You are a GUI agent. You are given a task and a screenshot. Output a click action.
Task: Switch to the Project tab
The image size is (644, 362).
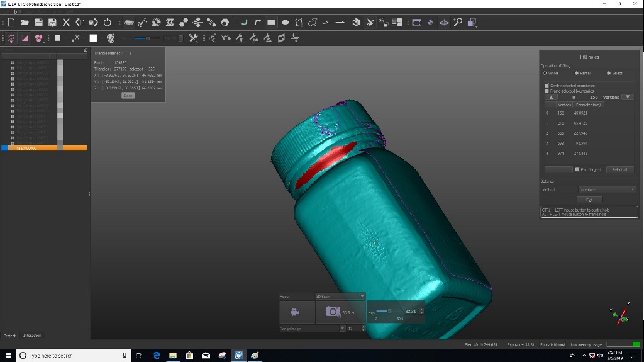click(9, 336)
